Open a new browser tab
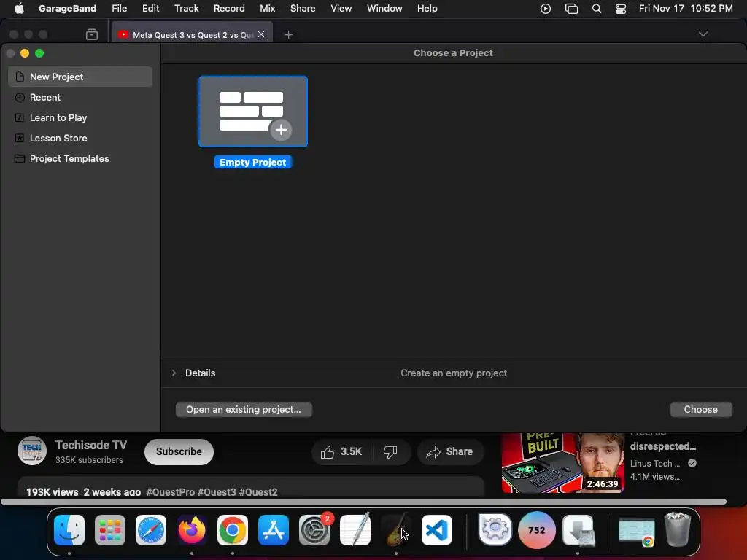747x560 pixels. [x=288, y=34]
